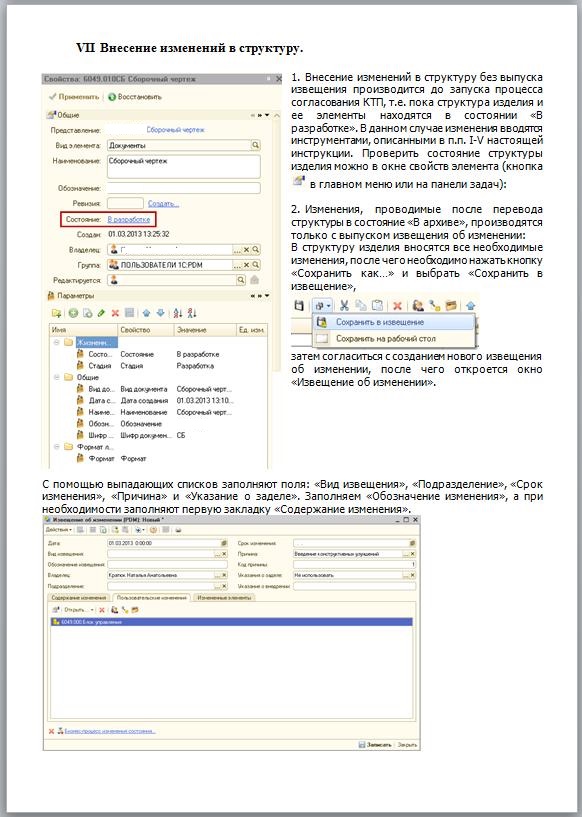Image resolution: width=582 pixels, height=817 pixels.
Task: Click the Значение column header
Action: (205, 330)
